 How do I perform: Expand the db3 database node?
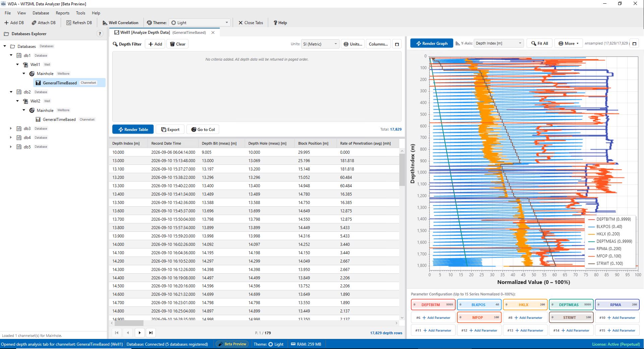(x=11, y=128)
